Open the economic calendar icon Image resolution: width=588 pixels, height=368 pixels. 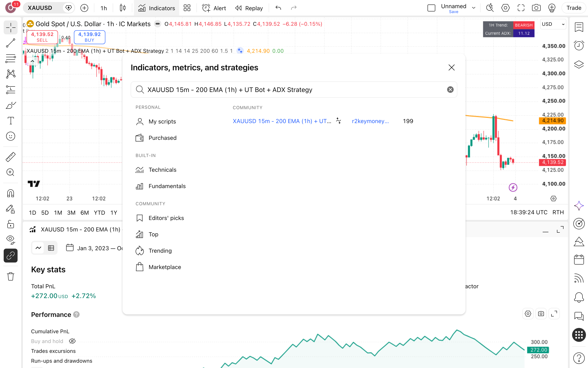(579, 260)
